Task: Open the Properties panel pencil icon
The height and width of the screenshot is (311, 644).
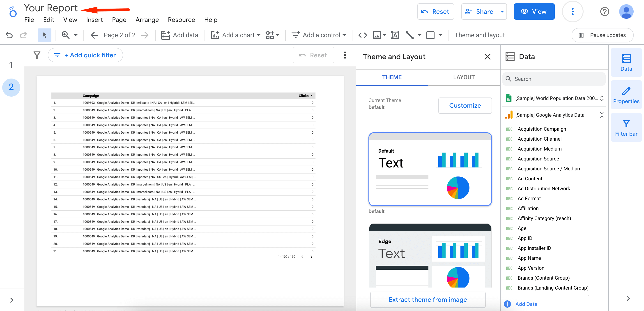Action: (x=626, y=91)
